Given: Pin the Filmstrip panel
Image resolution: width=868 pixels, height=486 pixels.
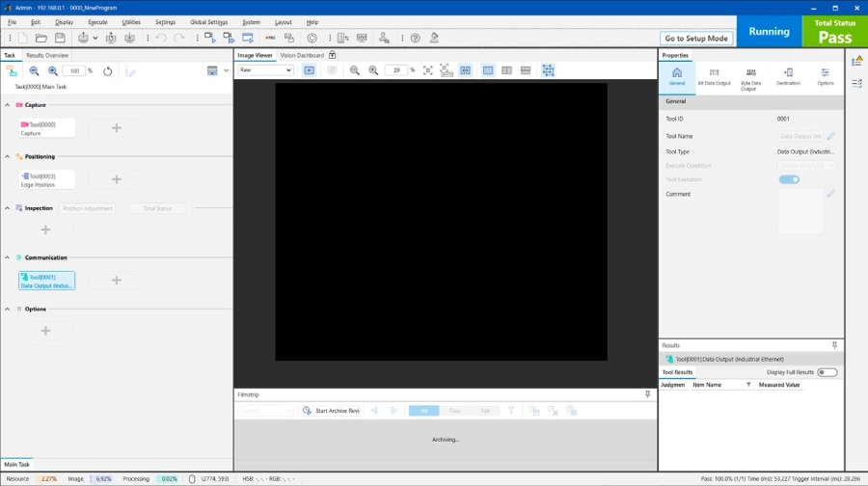Looking at the screenshot, I should [x=648, y=394].
